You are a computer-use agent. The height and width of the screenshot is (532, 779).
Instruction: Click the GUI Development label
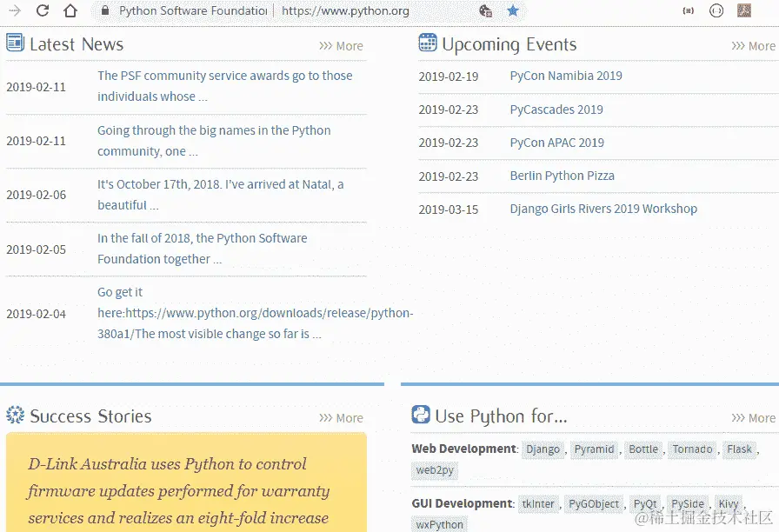pyautogui.click(x=462, y=503)
